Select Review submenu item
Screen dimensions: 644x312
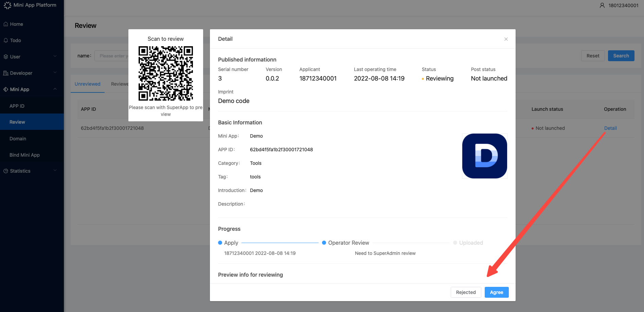tap(32, 122)
